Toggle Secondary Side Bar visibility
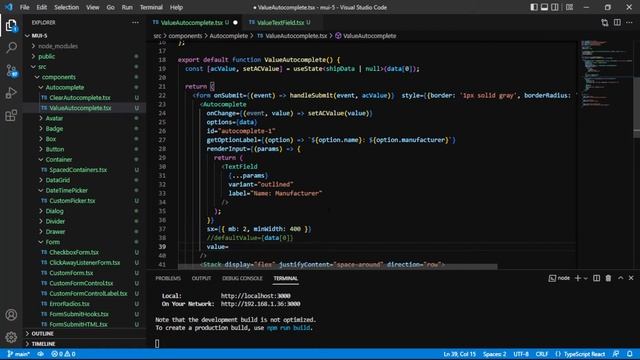 click(555, 7)
